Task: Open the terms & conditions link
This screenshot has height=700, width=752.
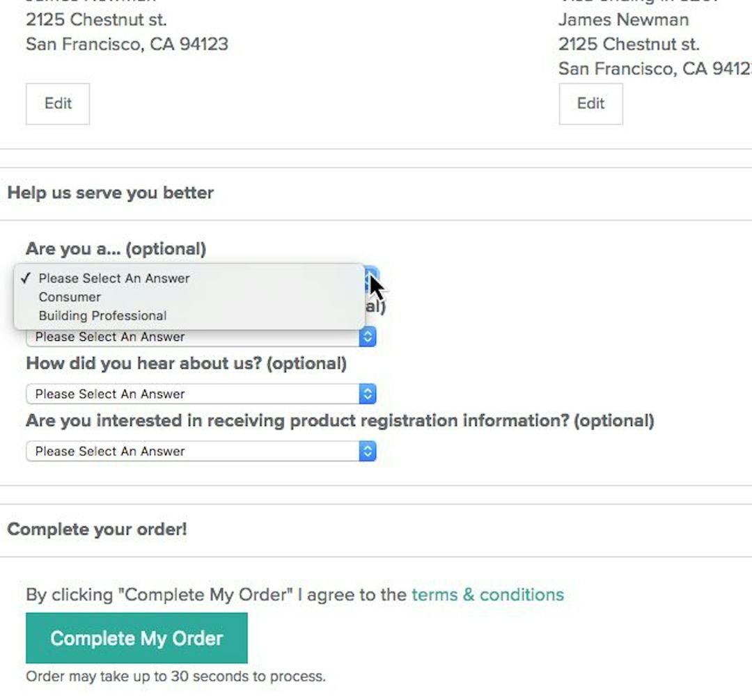Action: coord(487,595)
